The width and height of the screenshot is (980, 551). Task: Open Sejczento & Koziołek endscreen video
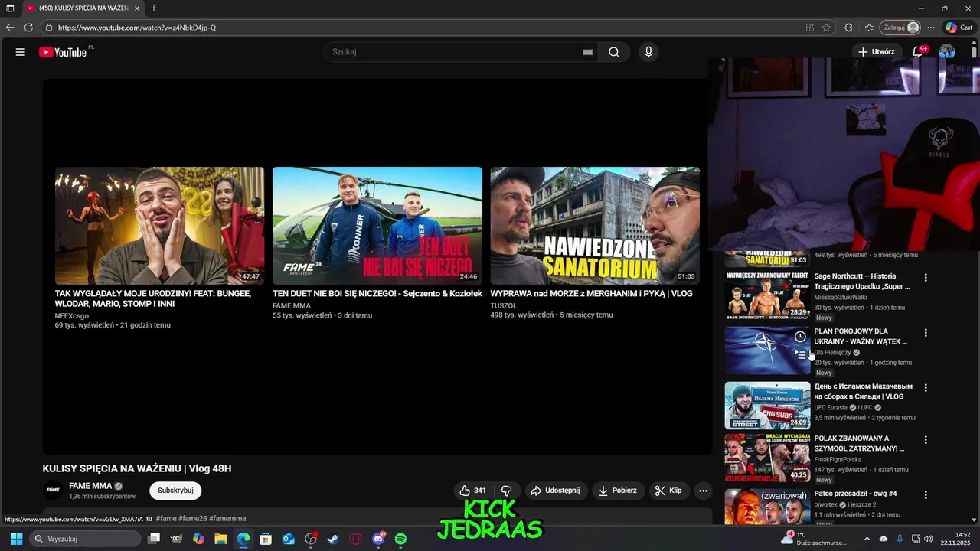tap(377, 226)
